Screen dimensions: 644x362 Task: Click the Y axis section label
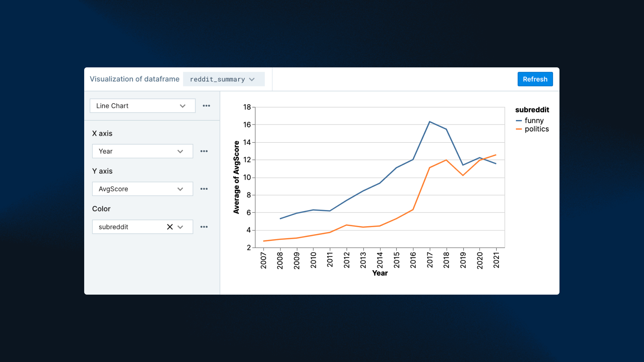102,171
